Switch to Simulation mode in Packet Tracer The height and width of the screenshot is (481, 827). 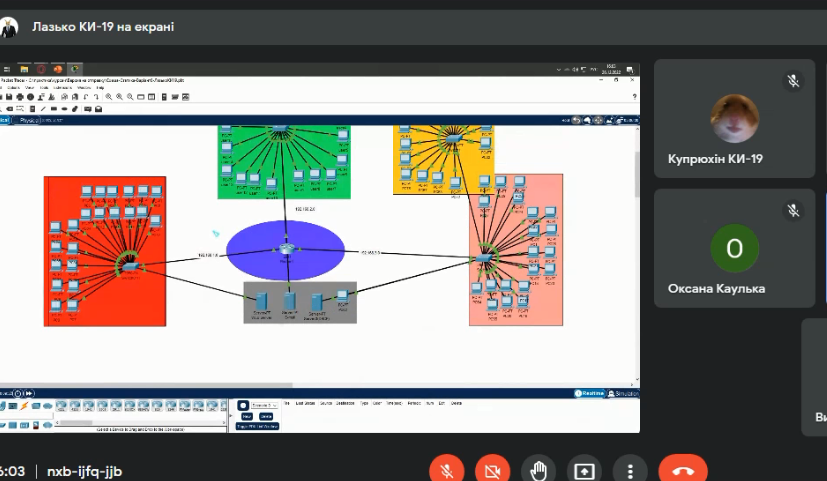point(624,393)
